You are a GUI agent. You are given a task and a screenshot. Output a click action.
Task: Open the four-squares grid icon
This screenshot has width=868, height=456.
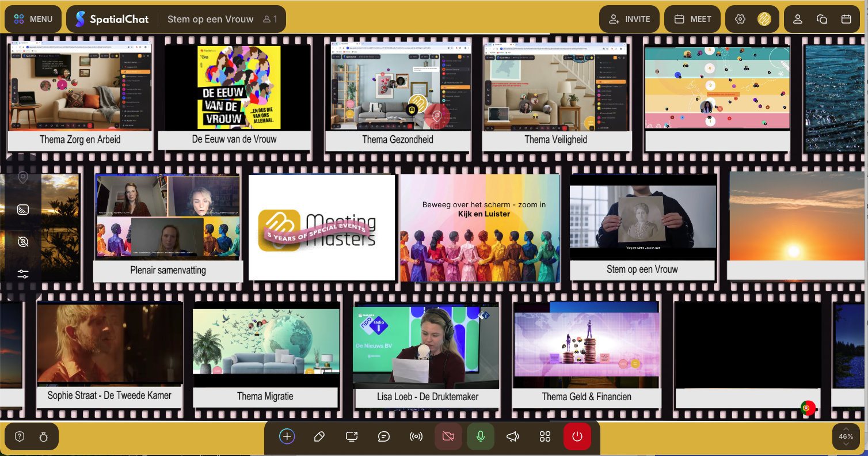pyautogui.click(x=545, y=436)
